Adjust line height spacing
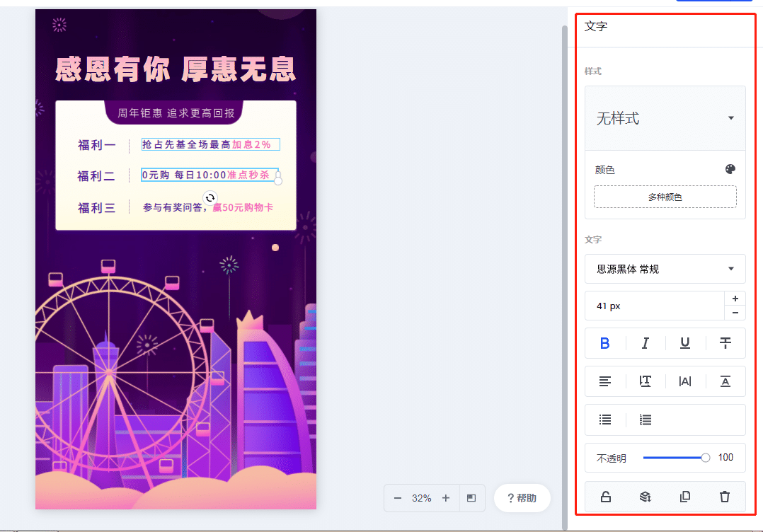 pyautogui.click(x=646, y=381)
